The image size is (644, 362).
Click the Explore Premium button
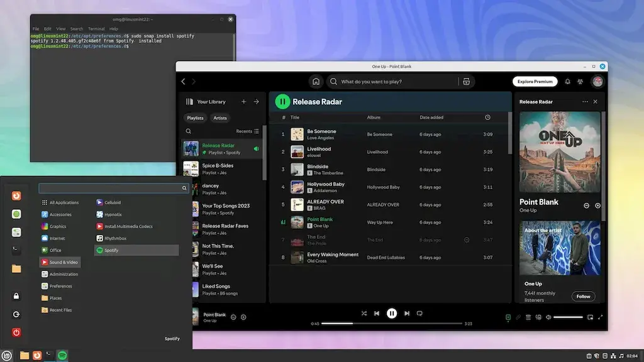point(534,81)
